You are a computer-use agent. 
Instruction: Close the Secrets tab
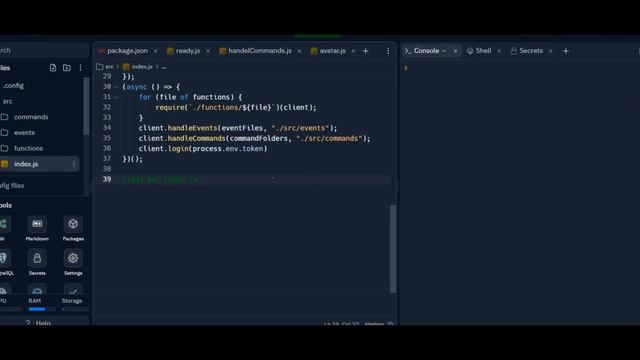(x=551, y=51)
